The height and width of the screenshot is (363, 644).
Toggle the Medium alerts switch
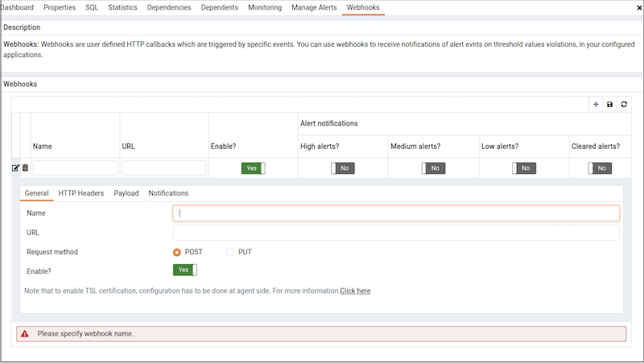point(433,168)
